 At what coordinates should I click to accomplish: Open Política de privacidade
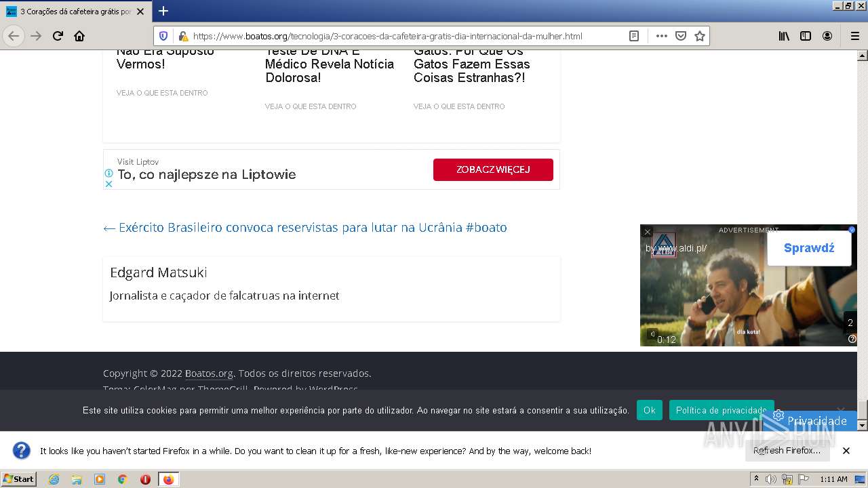click(x=722, y=410)
